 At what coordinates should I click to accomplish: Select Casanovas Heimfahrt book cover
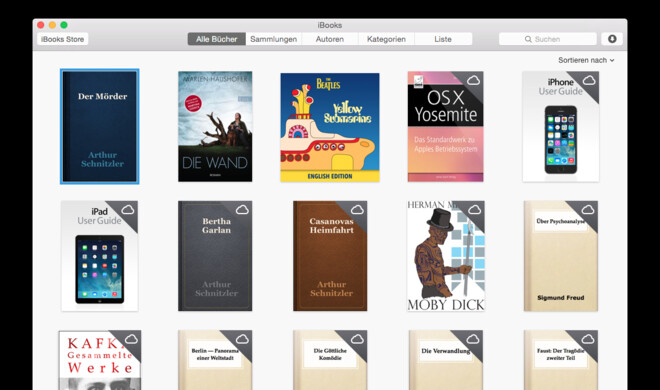[x=330, y=256]
